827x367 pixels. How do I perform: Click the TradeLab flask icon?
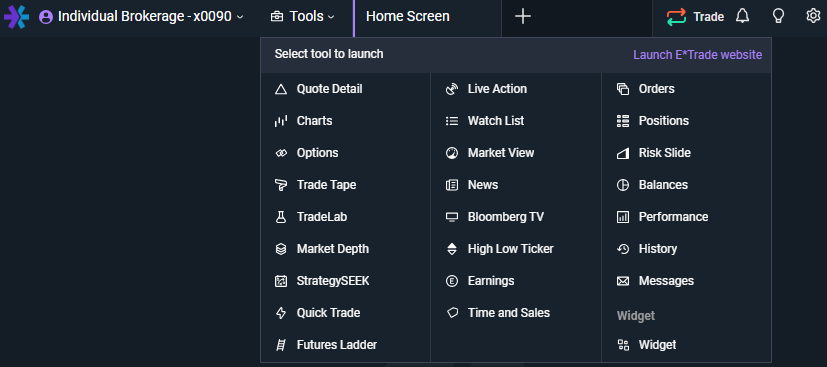pyautogui.click(x=281, y=217)
